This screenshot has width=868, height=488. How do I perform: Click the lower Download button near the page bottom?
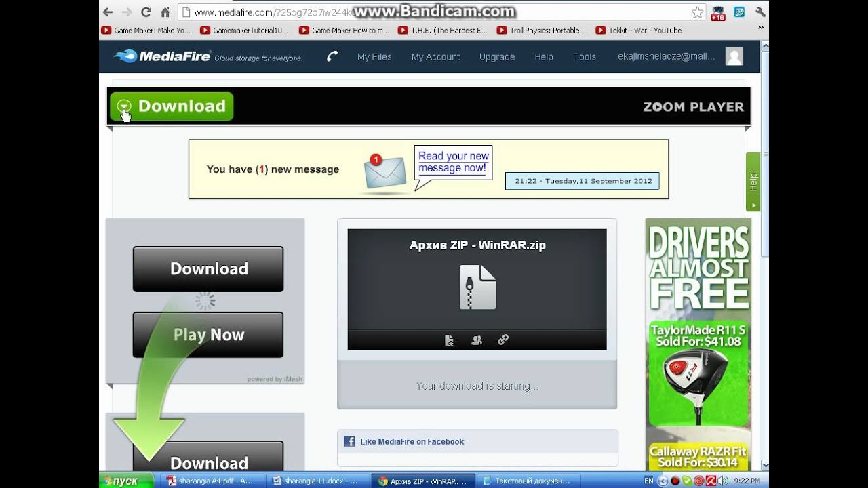208,457
